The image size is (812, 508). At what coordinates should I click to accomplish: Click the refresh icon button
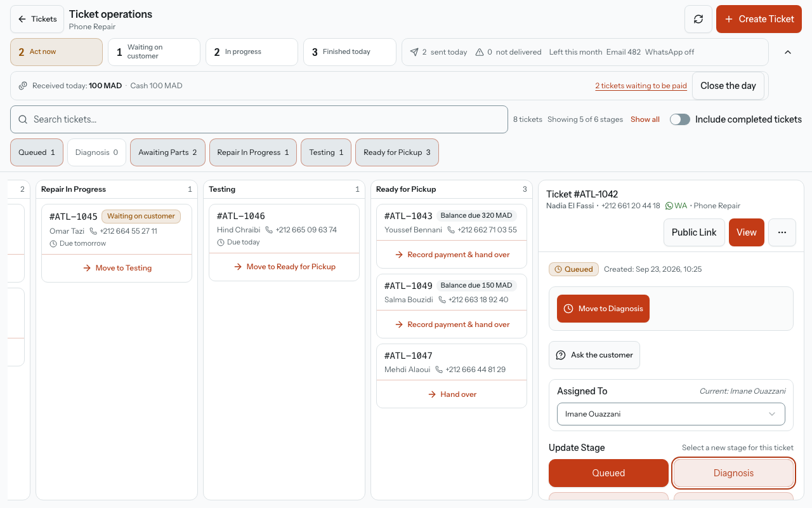[x=698, y=19]
